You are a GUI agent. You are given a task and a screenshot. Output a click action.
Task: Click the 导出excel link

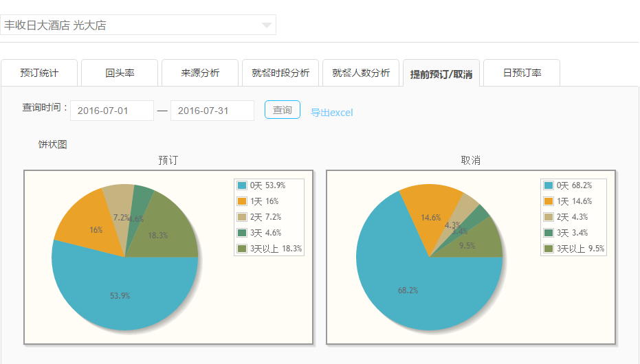(x=332, y=113)
